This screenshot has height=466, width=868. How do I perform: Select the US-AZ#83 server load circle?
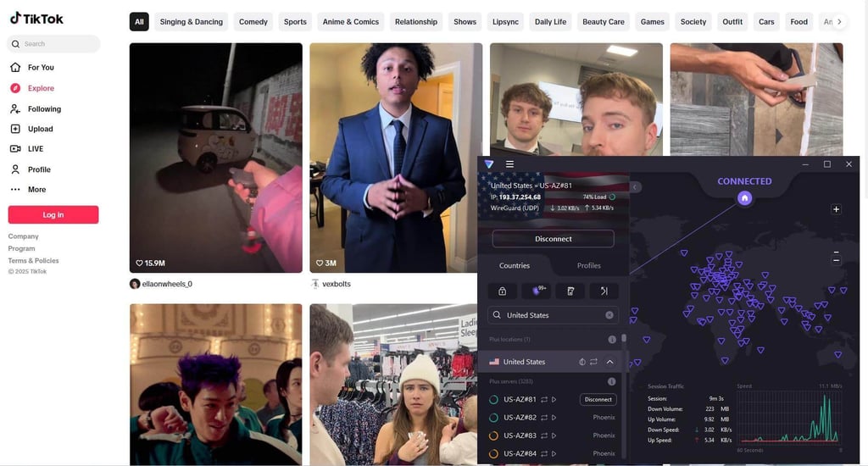(x=493, y=435)
